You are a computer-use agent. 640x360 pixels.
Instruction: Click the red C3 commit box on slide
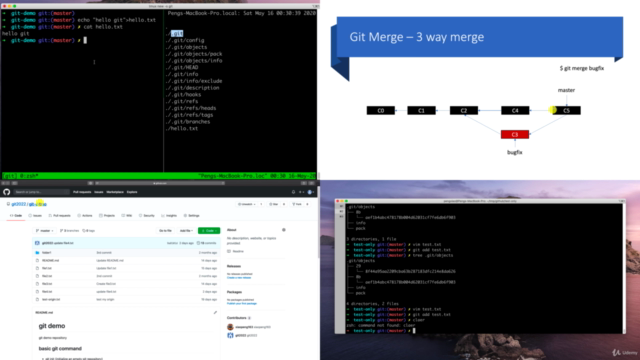point(515,134)
